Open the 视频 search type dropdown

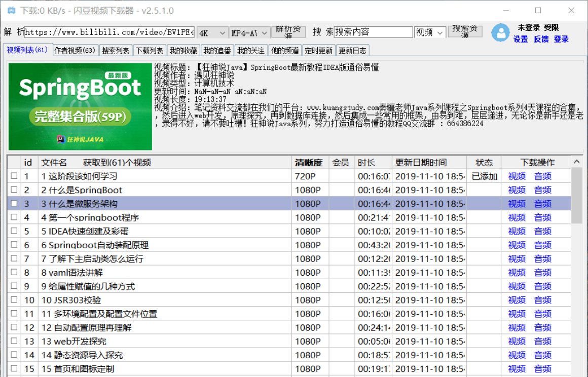(x=430, y=32)
